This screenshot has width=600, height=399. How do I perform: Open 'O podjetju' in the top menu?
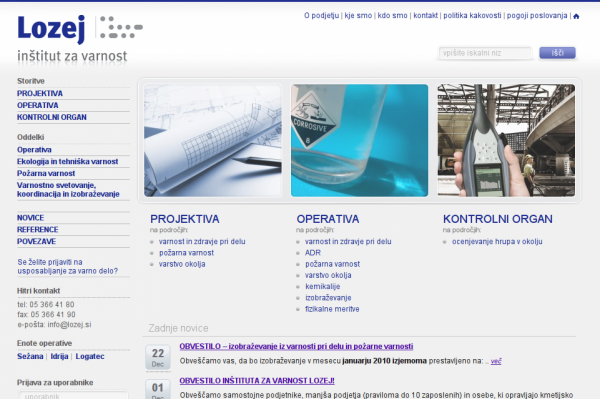pos(321,16)
